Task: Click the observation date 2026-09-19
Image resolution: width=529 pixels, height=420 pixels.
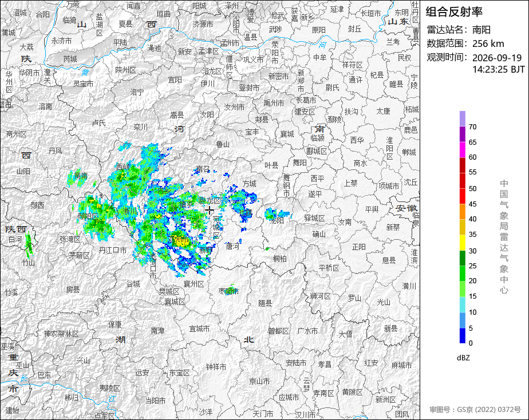Action: [497, 58]
